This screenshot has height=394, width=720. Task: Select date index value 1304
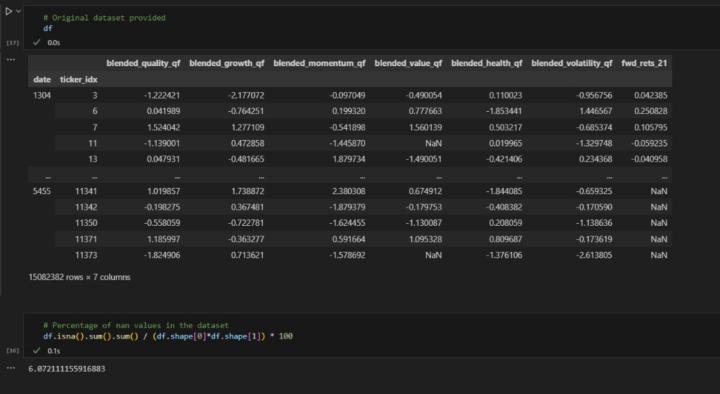coord(42,96)
